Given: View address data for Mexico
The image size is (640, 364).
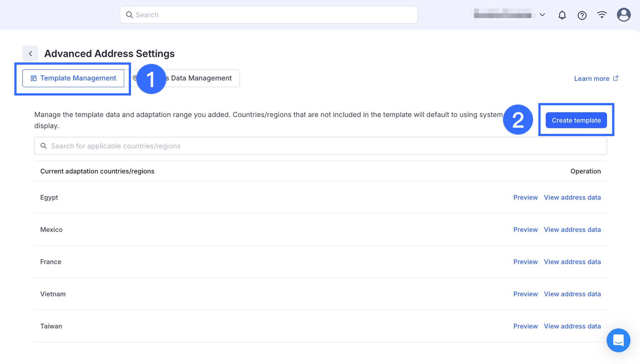Looking at the screenshot, I should point(572,230).
